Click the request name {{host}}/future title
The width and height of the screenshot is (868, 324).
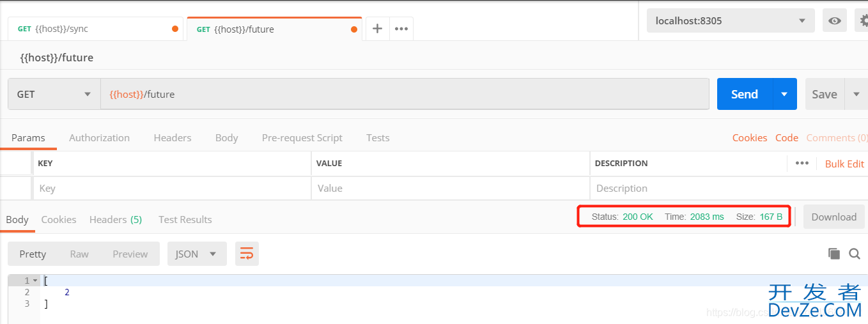point(57,58)
